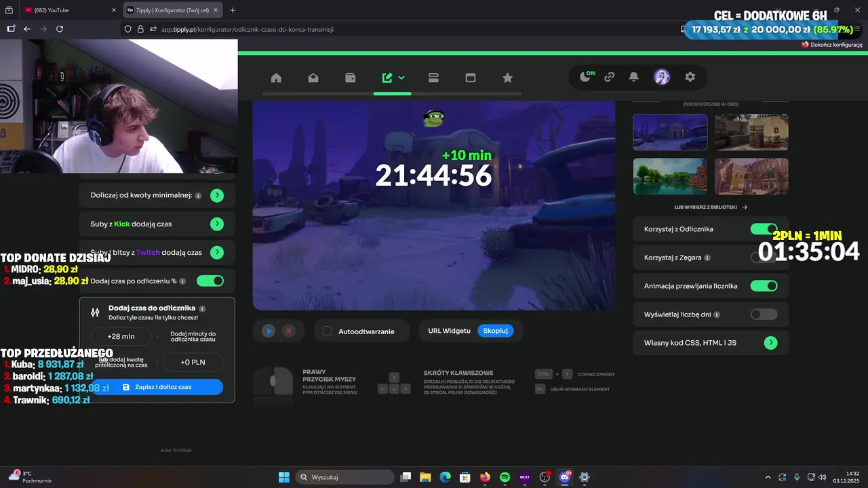Expand 'Suby i bitsy z Twitch' arrow

click(x=216, y=252)
